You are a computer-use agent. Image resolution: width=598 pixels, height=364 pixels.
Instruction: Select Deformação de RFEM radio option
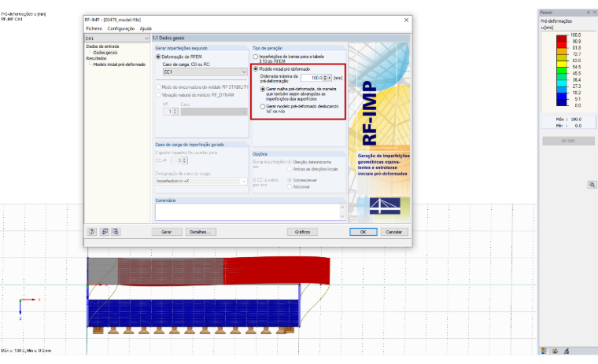[x=158, y=57]
